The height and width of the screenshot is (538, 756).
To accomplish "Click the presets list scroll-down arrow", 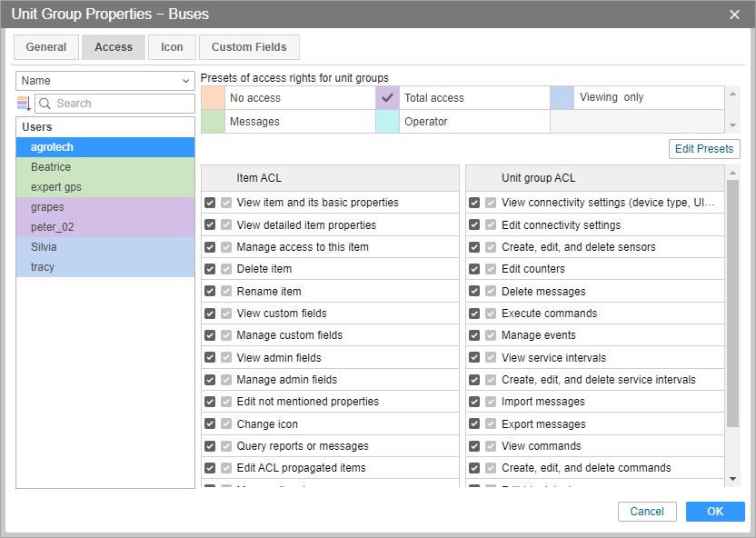I will click(733, 125).
